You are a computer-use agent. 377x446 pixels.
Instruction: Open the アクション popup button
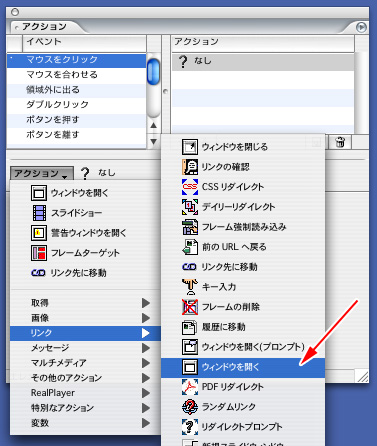coord(42,173)
